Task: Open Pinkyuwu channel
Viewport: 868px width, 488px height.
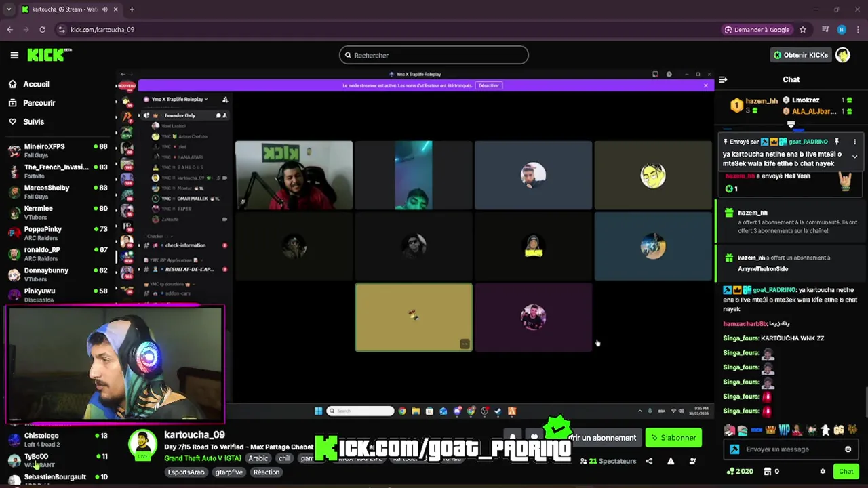Action: [x=57, y=295]
